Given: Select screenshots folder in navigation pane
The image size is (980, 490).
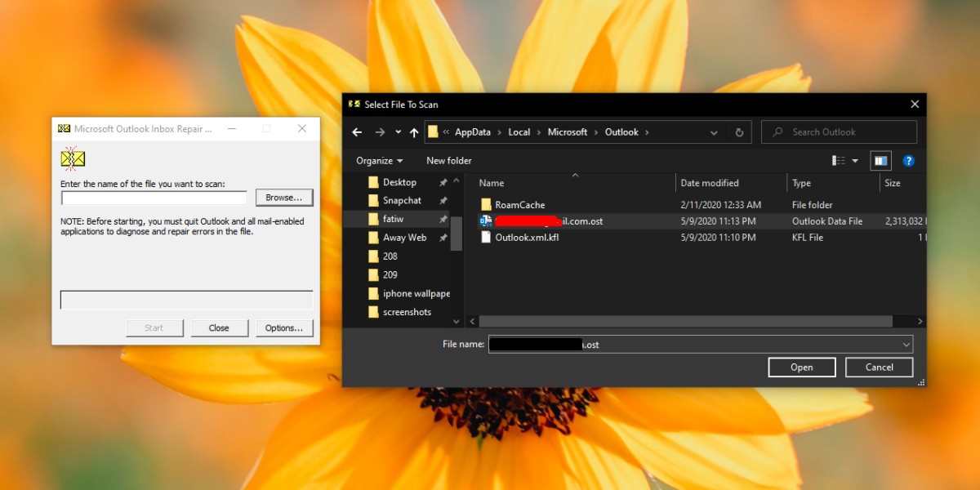Looking at the screenshot, I should (x=407, y=312).
